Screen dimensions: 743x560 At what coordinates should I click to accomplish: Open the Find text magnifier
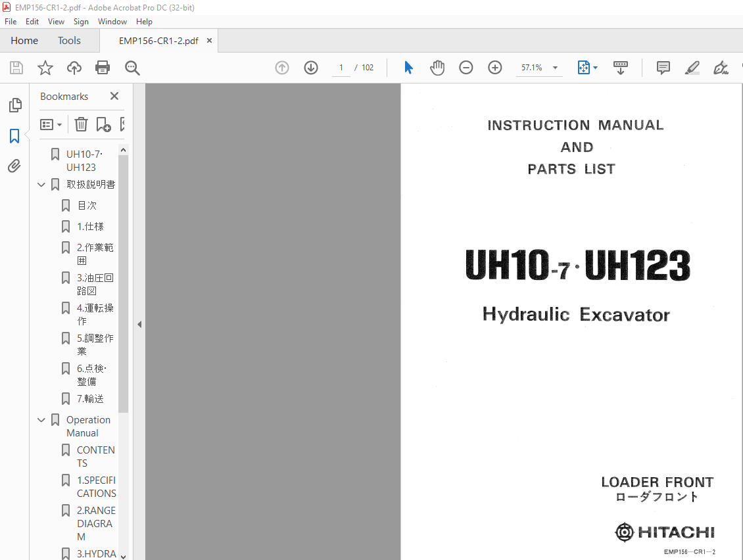(132, 68)
